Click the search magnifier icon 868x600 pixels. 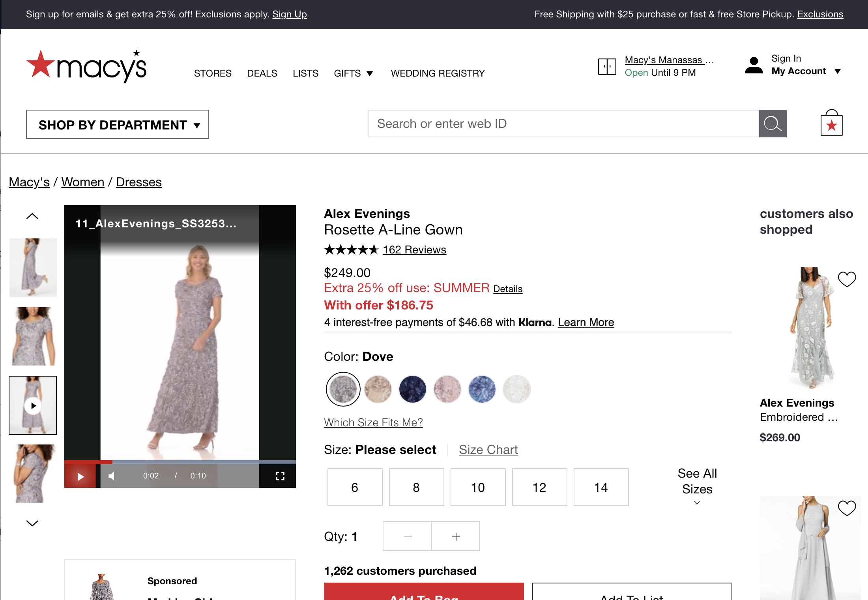(772, 124)
